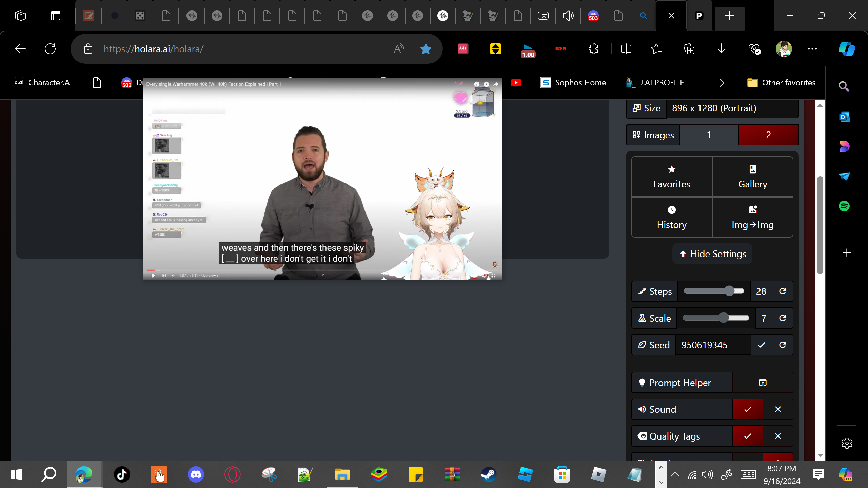Open the Character.AI bookmark
Image resolution: width=868 pixels, height=488 pixels.
tap(43, 83)
